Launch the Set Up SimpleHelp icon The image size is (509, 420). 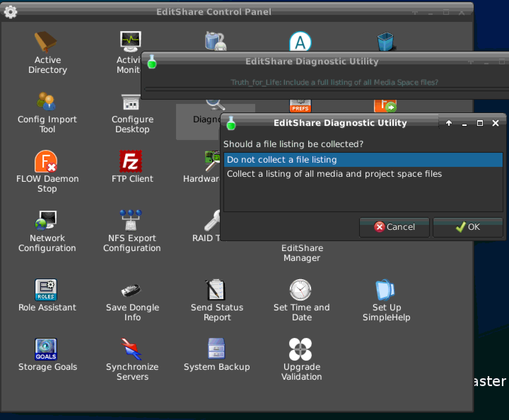(x=385, y=290)
